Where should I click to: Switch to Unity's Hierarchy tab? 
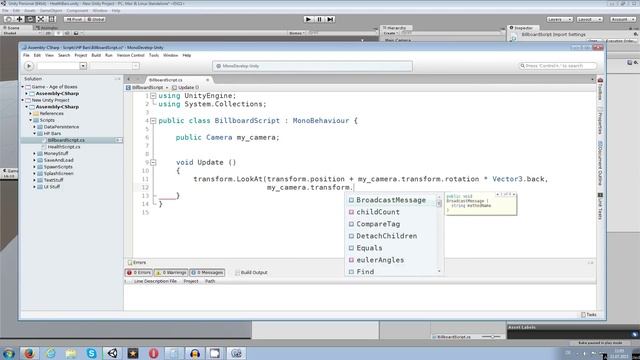pos(396,28)
